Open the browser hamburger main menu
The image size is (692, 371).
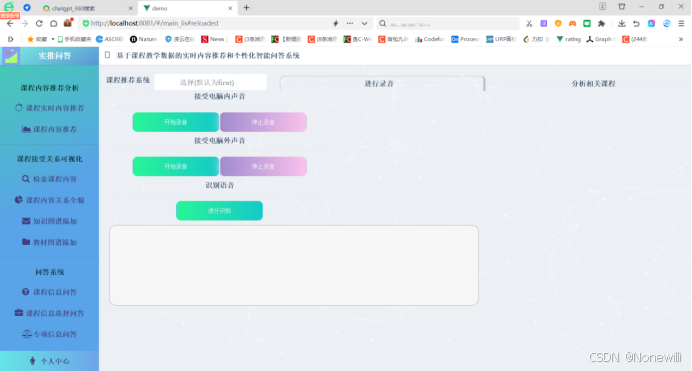[681, 23]
